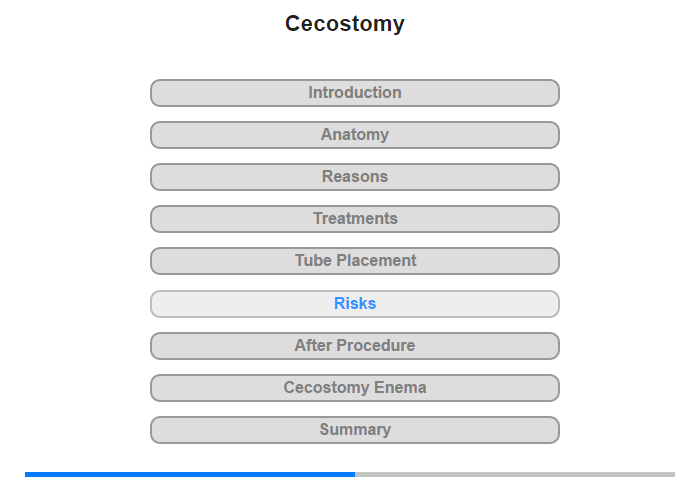Show the Tube Placement chapter
Screen dimensions: 700x480
pyautogui.click(x=354, y=261)
